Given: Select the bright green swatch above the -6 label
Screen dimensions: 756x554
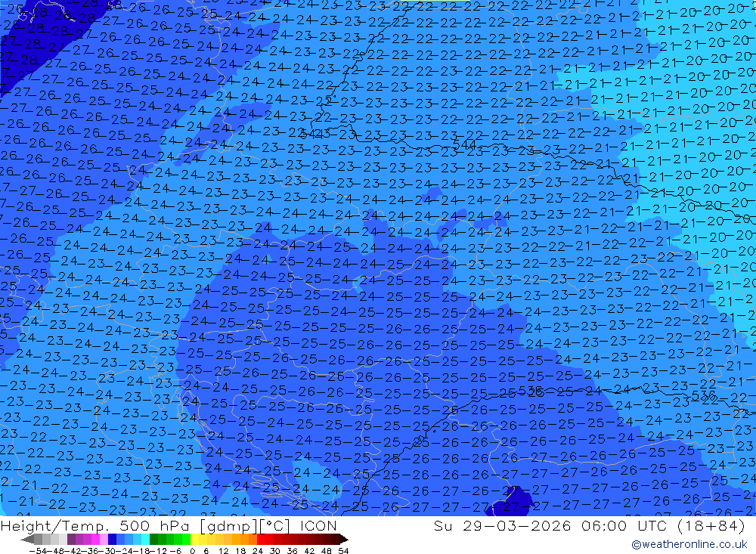Looking at the screenshot, I should (178, 539).
